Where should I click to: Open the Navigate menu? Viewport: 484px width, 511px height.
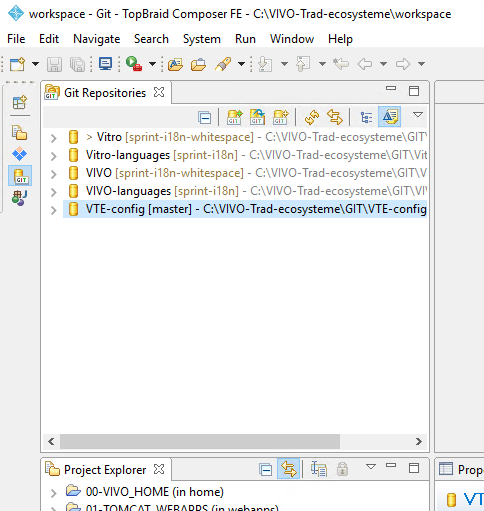tap(97, 39)
